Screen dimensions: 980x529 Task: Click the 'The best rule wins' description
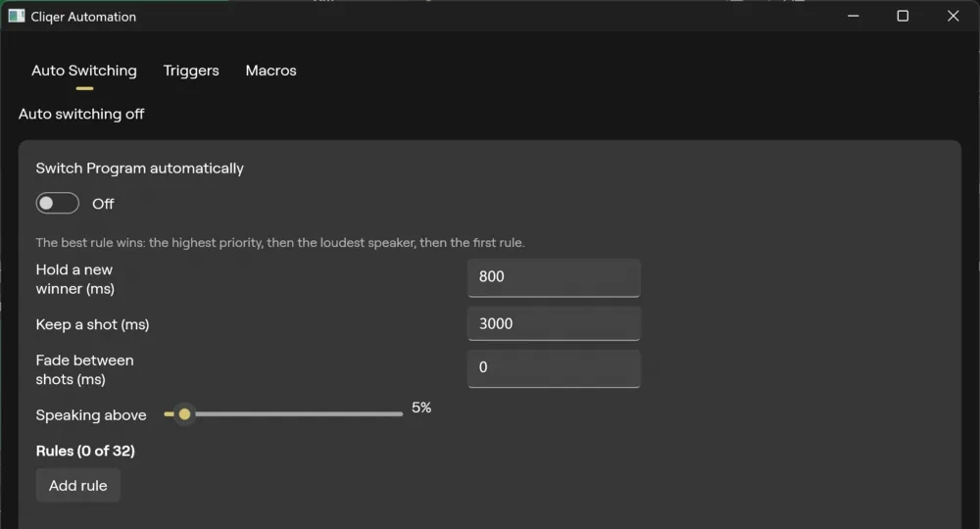(280, 242)
